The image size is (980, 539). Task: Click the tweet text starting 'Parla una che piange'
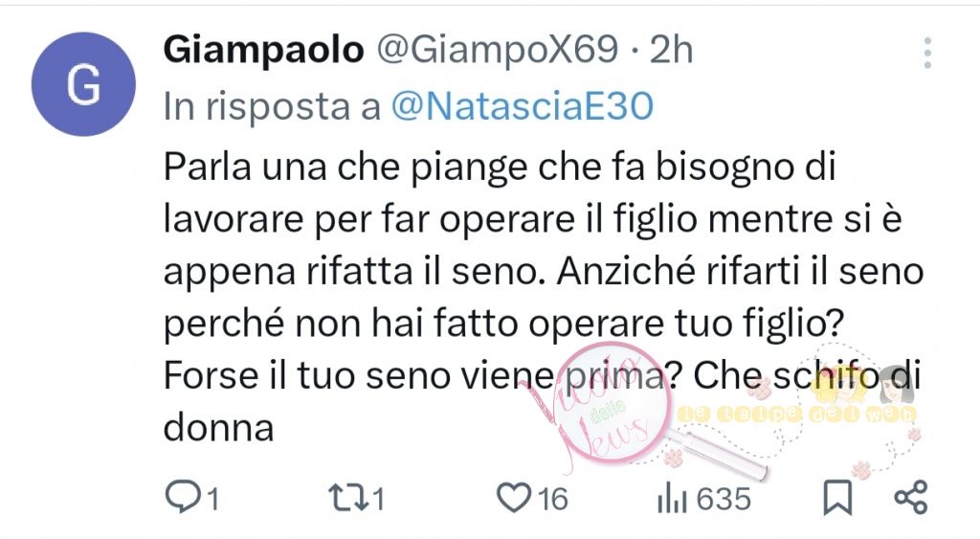click(544, 297)
